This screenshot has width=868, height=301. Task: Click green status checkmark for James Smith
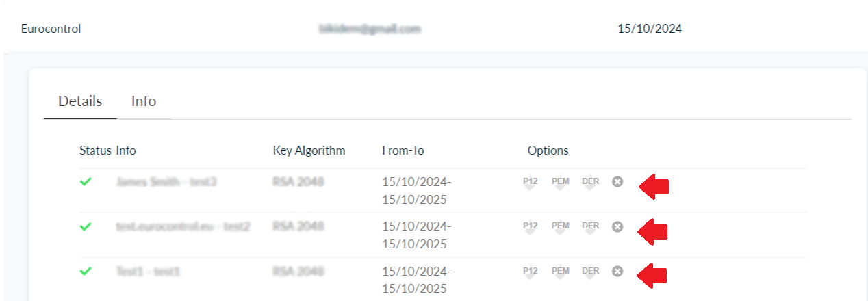pos(86,182)
